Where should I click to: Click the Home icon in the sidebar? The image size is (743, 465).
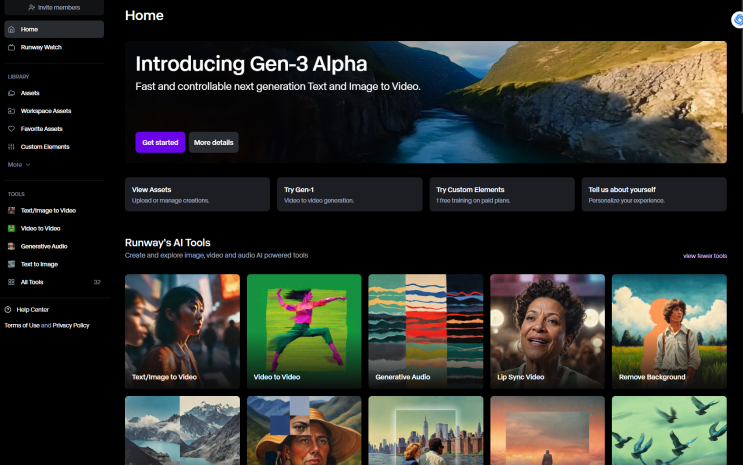pos(11,29)
